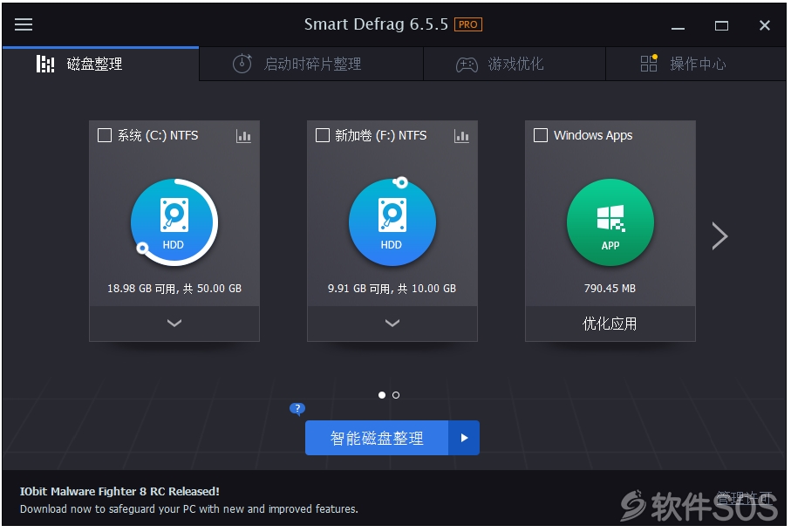
Task: Open the IObit Malware Fighter 8 announcement
Action: click(x=119, y=491)
